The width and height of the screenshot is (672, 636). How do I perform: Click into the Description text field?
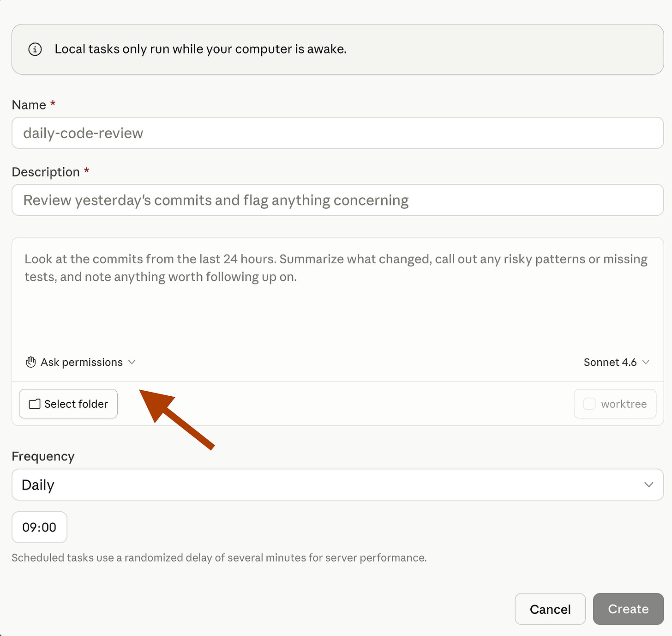click(x=337, y=200)
